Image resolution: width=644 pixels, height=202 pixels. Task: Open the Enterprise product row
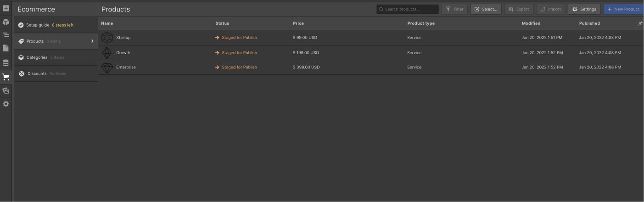[370, 67]
